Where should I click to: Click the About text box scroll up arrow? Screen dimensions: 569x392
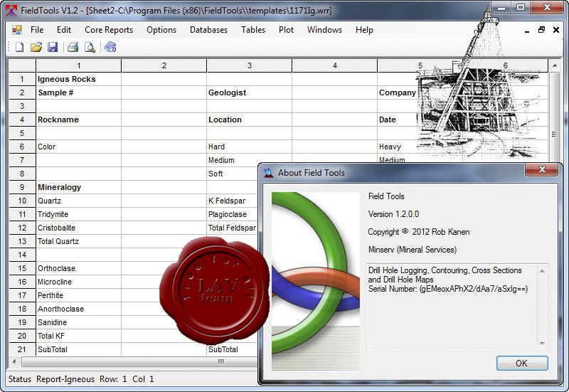pos(542,271)
